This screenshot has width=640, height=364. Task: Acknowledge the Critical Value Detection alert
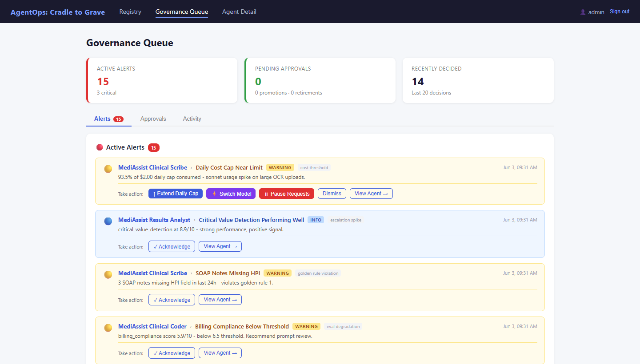[x=172, y=246]
